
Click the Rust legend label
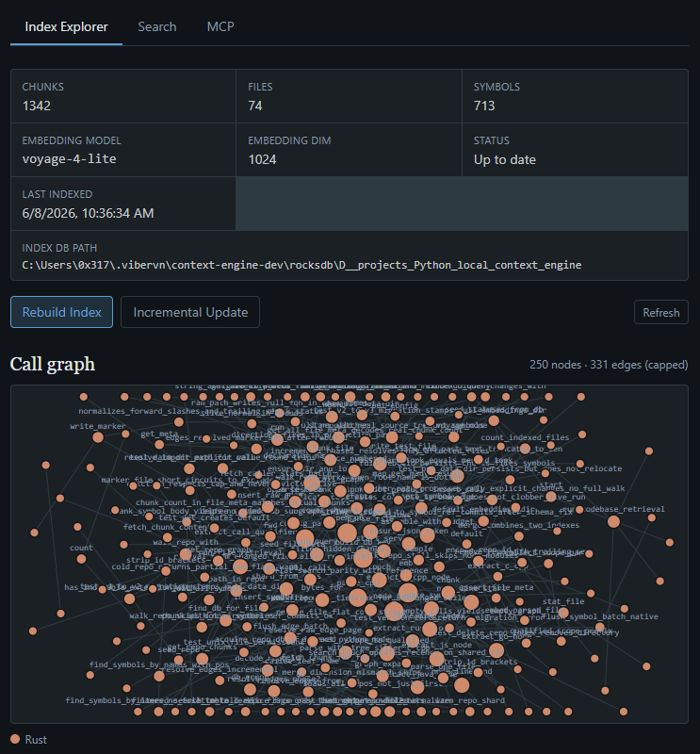[36, 740]
